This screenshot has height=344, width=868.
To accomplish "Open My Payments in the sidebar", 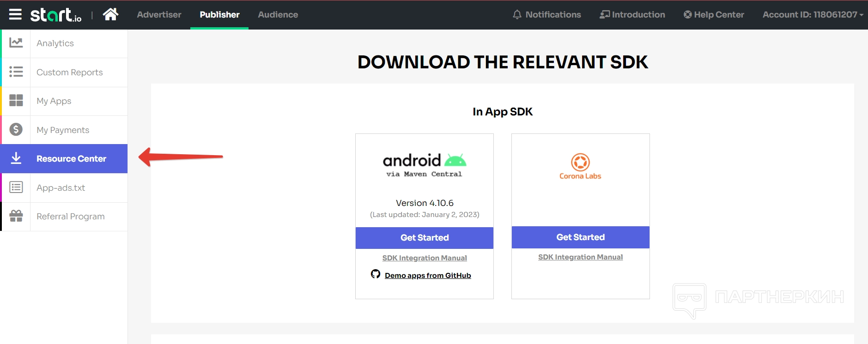I will click(64, 130).
